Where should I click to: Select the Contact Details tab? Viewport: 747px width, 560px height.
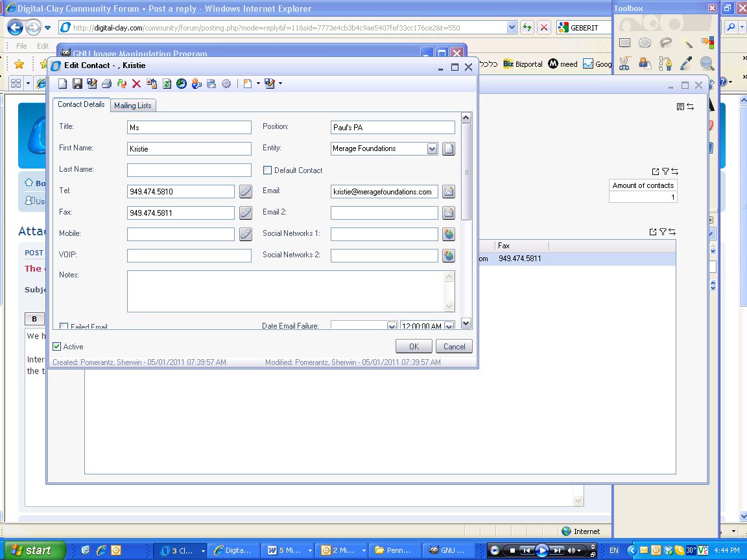pyautogui.click(x=81, y=104)
